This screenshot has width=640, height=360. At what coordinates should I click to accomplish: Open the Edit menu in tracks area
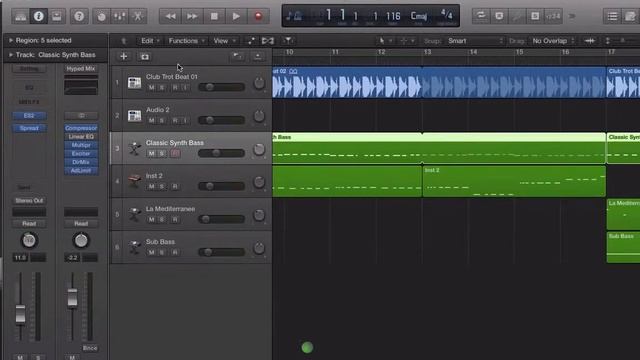[x=150, y=41]
